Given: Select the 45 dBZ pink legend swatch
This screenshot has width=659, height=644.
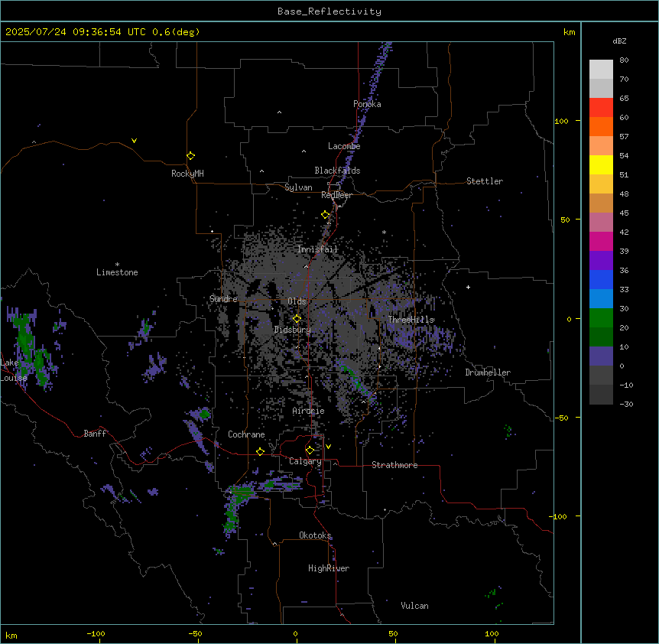Looking at the screenshot, I should pos(601,223).
